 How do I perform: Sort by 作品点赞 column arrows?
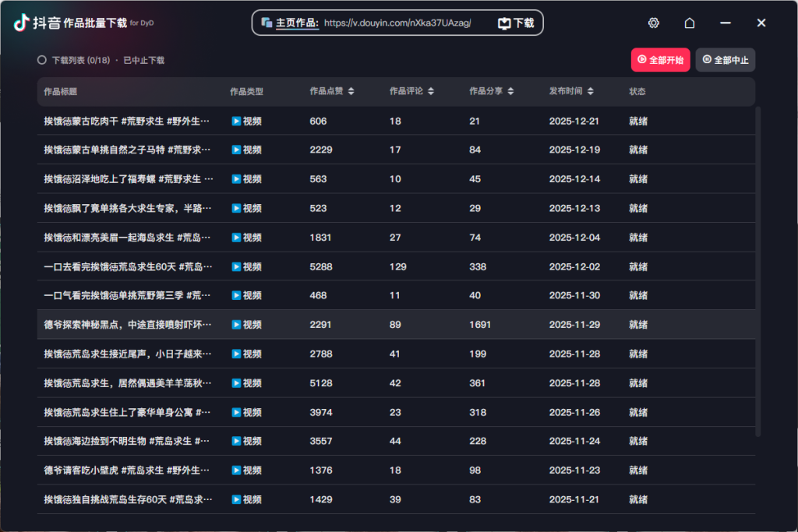(351, 92)
